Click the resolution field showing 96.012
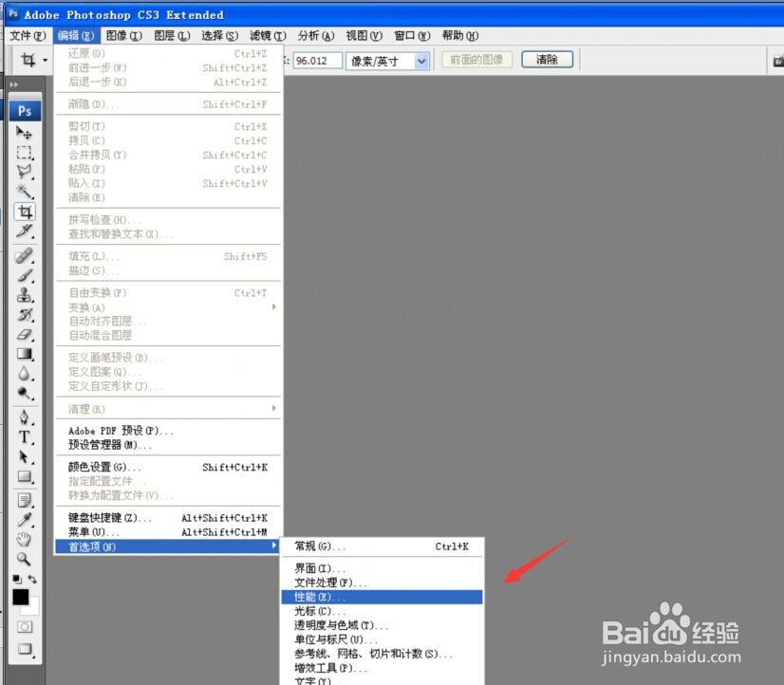The height and width of the screenshot is (685, 784). [x=318, y=61]
